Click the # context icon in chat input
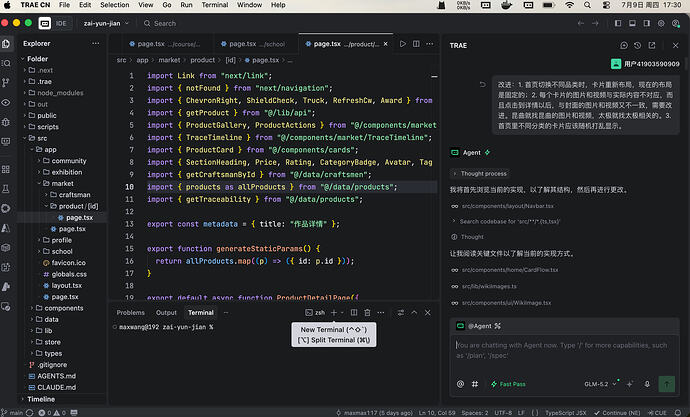The height and width of the screenshot is (417, 690). coord(475,384)
